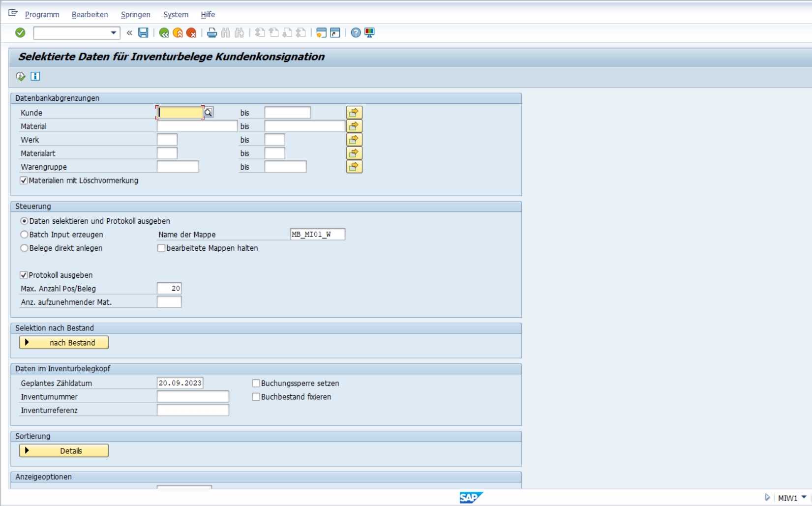Click the Inventurnummer input field
812x506 pixels.
tap(193, 397)
